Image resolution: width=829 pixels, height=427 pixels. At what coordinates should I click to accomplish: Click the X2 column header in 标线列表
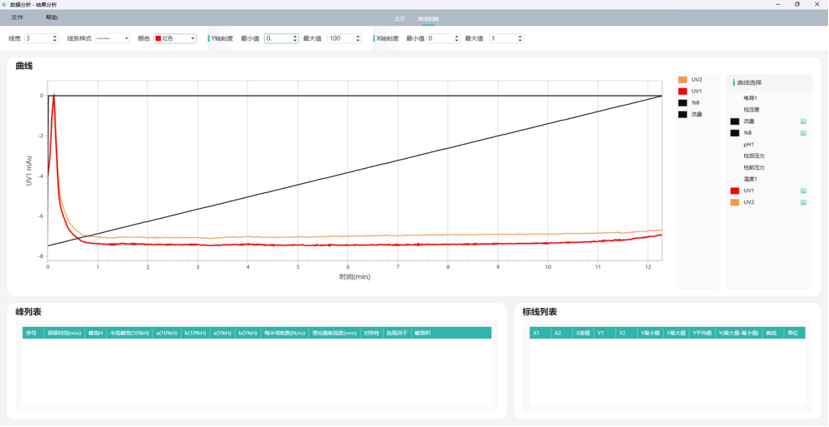[561, 333]
